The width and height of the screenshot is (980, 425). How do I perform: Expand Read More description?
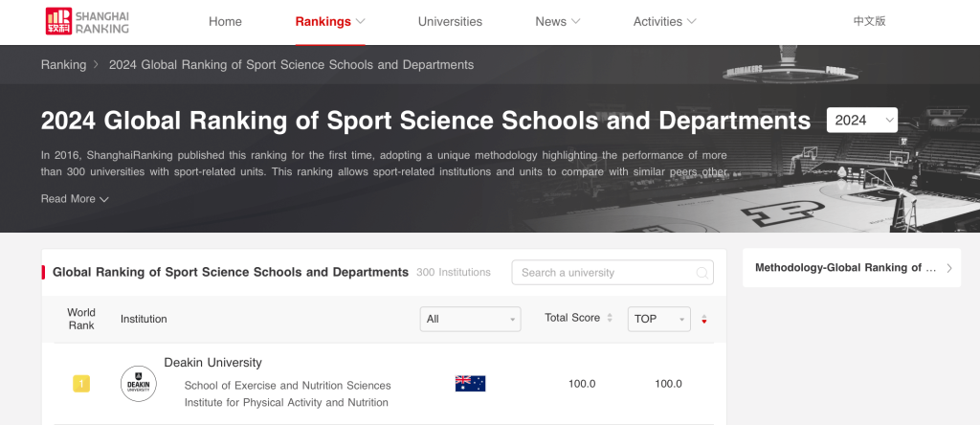click(75, 199)
